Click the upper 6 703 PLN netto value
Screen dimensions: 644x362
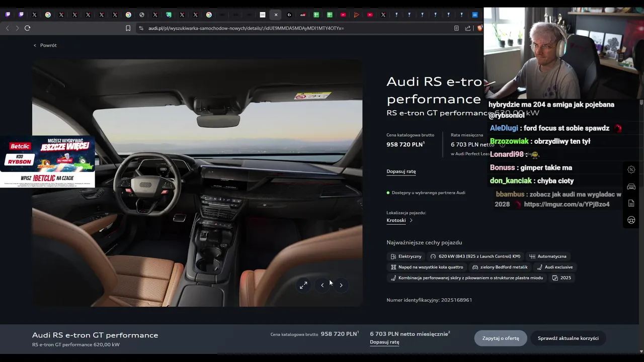click(472, 145)
